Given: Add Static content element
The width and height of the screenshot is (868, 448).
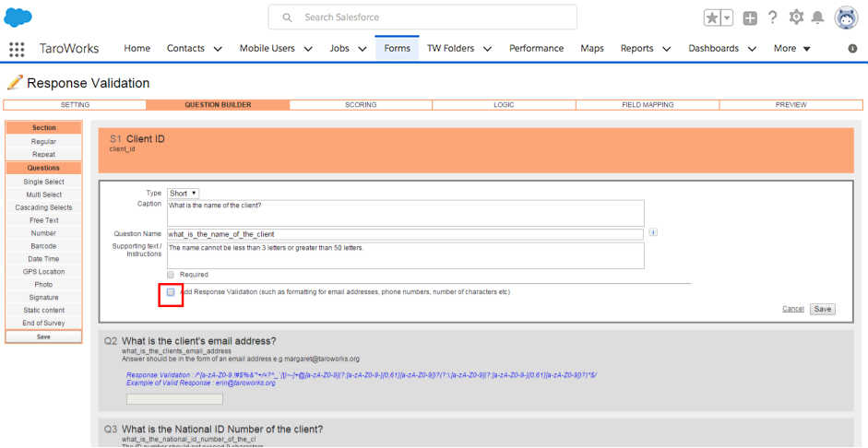Looking at the screenshot, I should (x=43, y=310).
